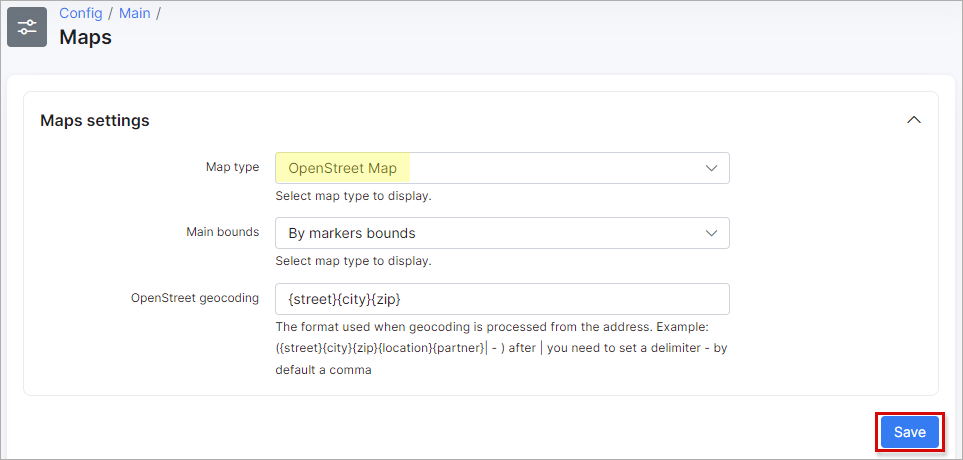Click the OpenStreet geocoding field label
This screenshot has height=460, width=963.
click(195, 298)
